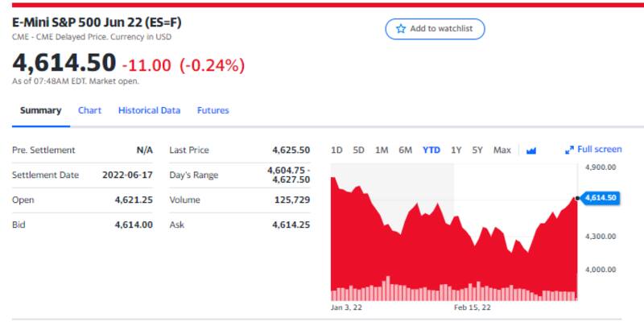Click the star icon beside Add to watchlist

[x=401, y=29]
